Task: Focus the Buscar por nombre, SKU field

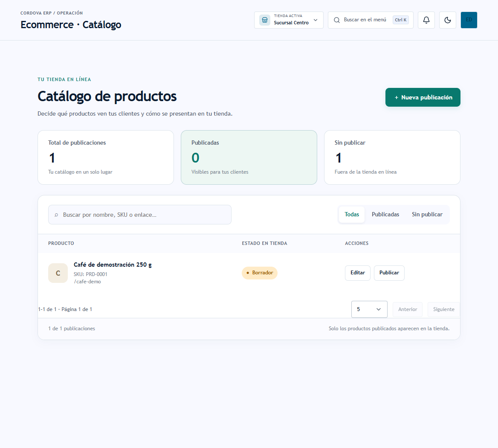Action: [140, 215]
